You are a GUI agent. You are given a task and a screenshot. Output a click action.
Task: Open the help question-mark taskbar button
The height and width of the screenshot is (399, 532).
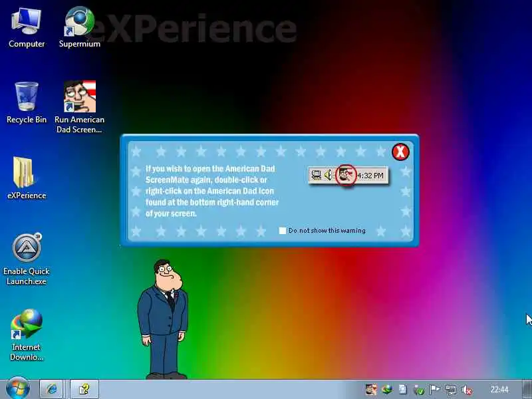pyautogui.click(x=84, y=389)
